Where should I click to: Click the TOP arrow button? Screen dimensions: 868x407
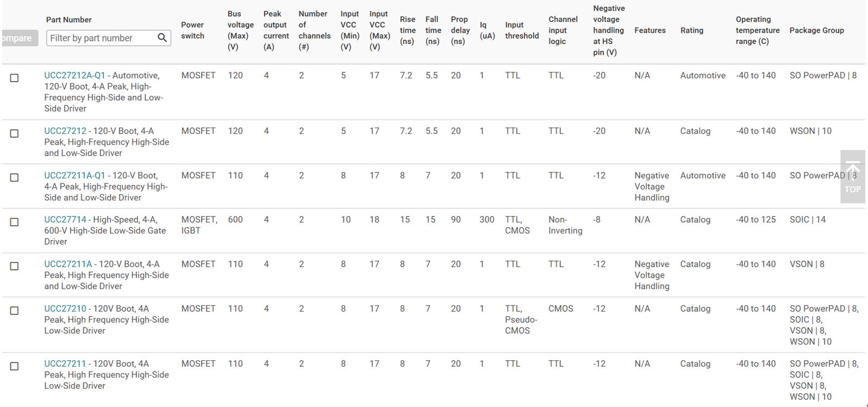852,177
